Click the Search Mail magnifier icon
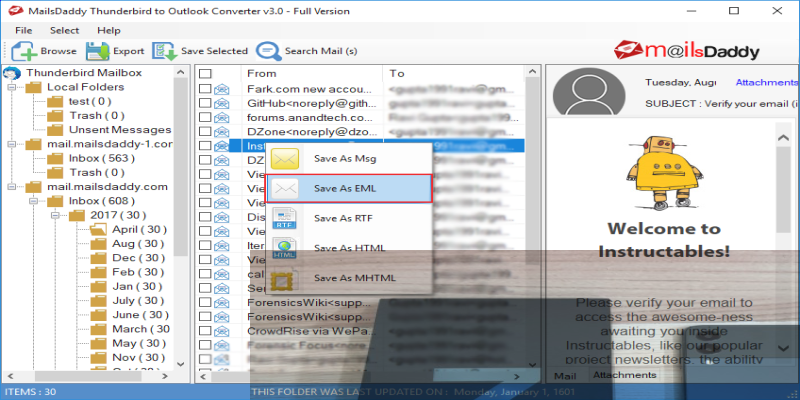 point(268,51)
